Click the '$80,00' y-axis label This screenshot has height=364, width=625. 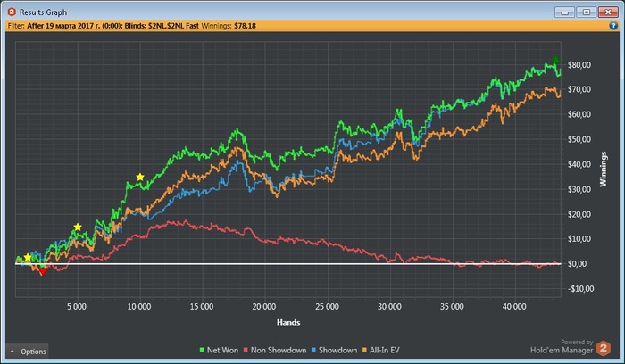[579, 64]
